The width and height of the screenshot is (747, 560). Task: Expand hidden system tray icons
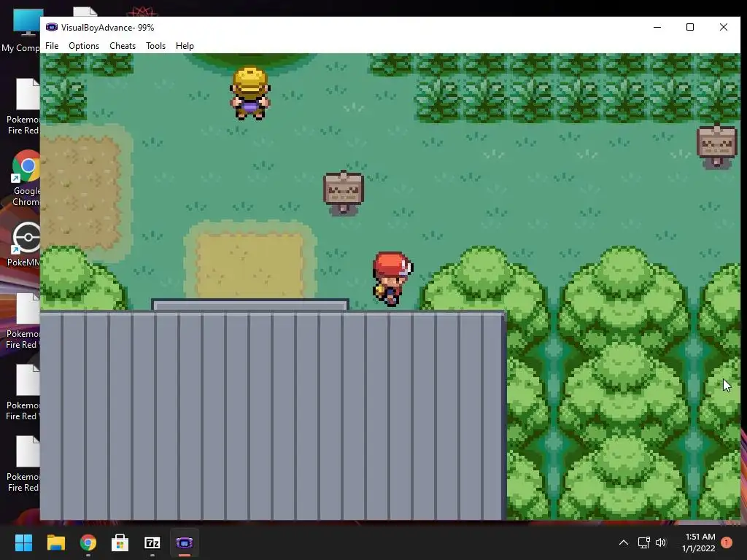[623, 542]
